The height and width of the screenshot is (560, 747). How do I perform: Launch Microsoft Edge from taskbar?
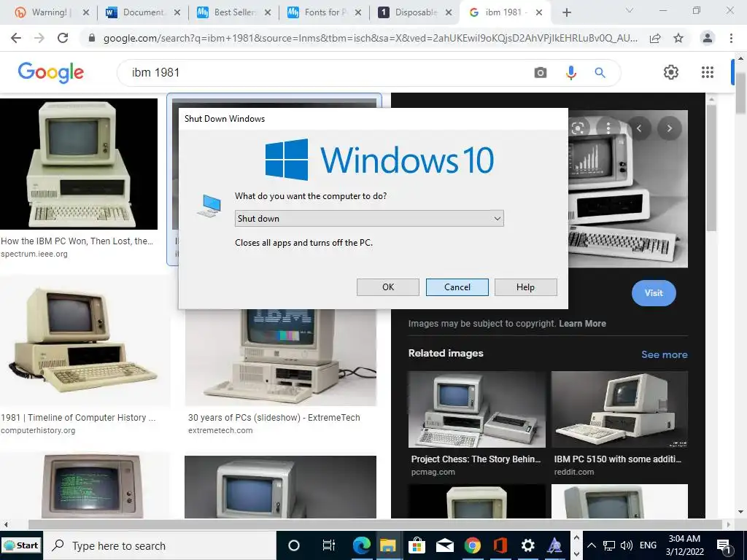[361, 545]
